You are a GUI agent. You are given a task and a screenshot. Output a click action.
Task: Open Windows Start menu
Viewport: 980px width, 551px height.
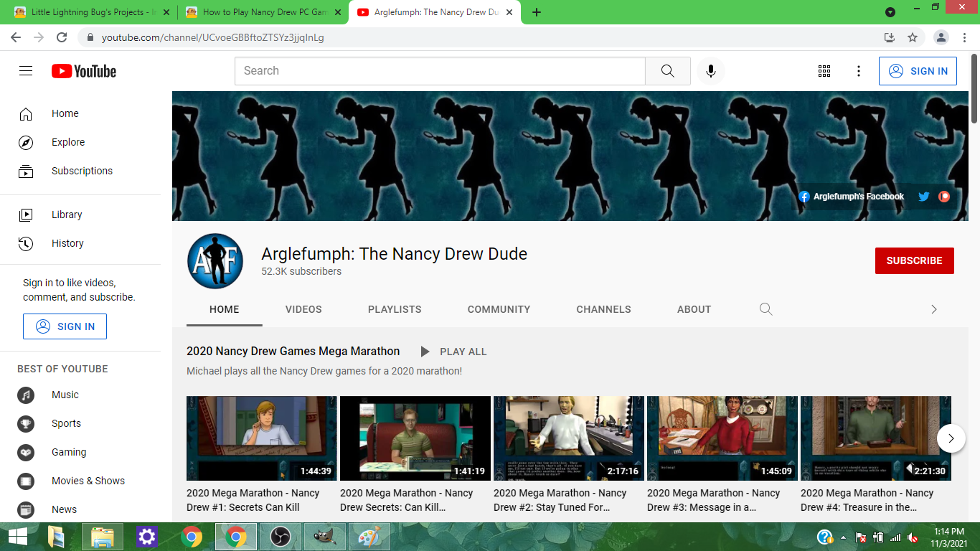coord(18,537)
